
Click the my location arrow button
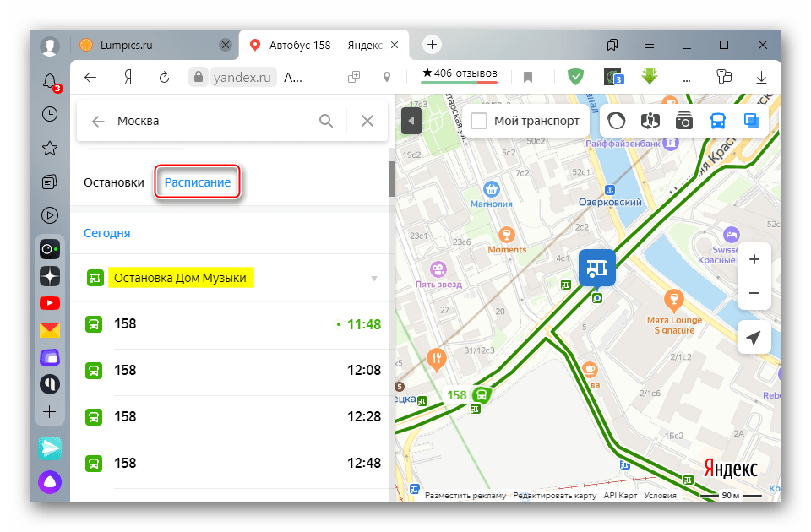point(754,339)
